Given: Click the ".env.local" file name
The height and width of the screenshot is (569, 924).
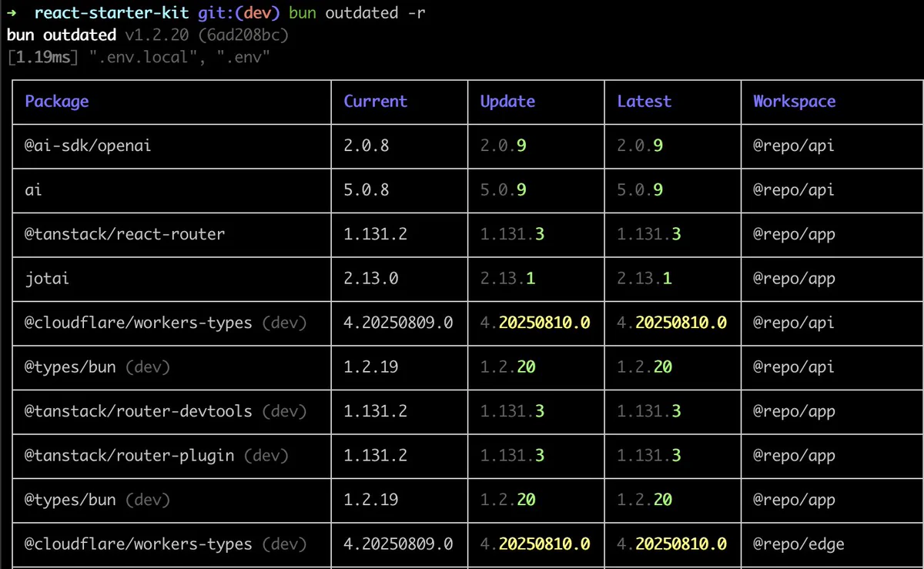Looking at the screenshot, I should coord(142,57).
